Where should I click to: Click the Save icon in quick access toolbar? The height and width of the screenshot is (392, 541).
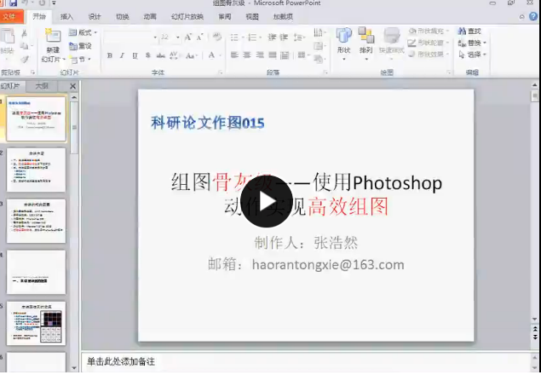coord(13,3)
